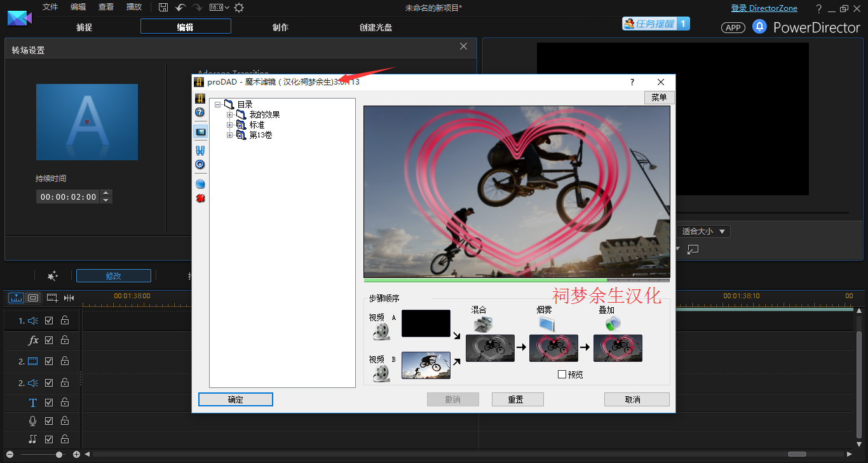Click the red X cancel icon in sidebar

(200, 198)
